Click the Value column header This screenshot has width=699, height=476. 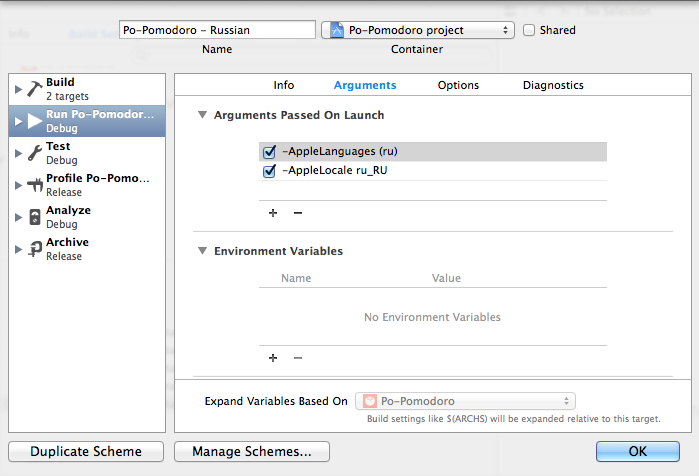446,278
